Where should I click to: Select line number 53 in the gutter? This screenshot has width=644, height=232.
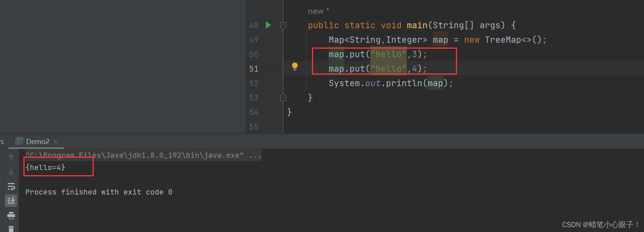254,98
